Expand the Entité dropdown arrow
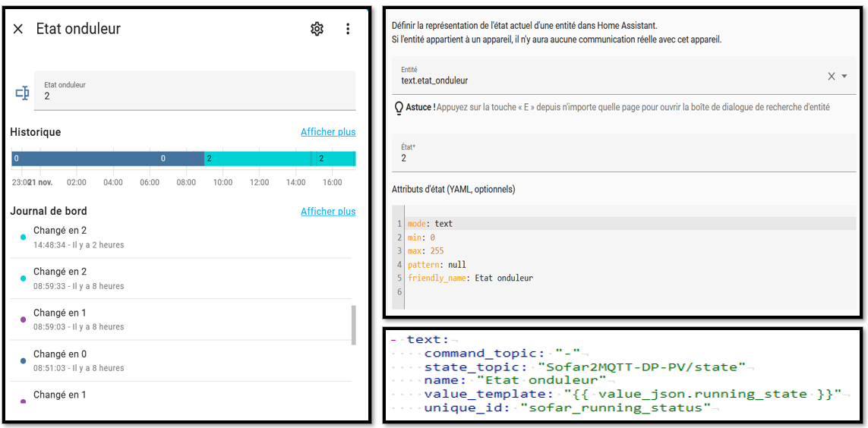The height and width of the screenshot is (428, 868). coord(844,76)
